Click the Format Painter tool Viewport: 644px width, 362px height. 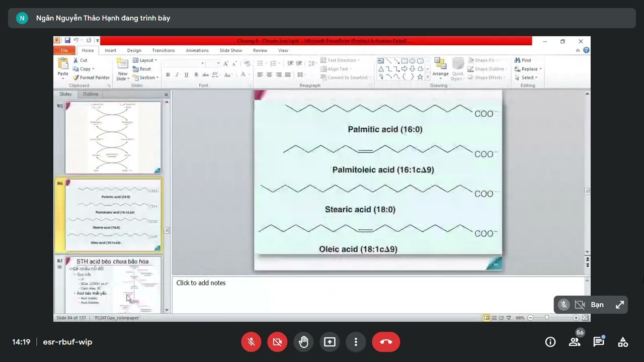pyautogui.click(x=91, y=77)
